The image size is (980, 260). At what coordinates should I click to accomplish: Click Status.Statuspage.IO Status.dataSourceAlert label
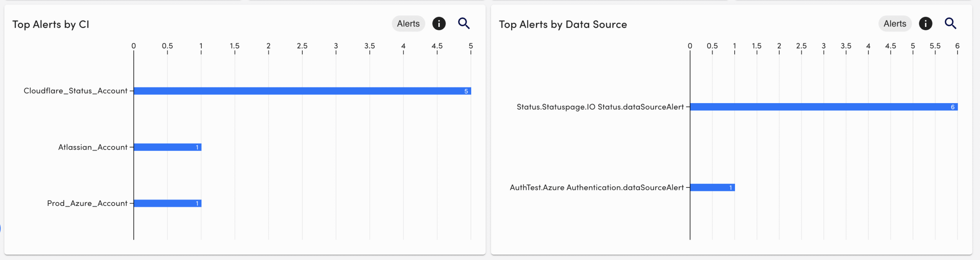pyautogui.click(x=600, y=107)
